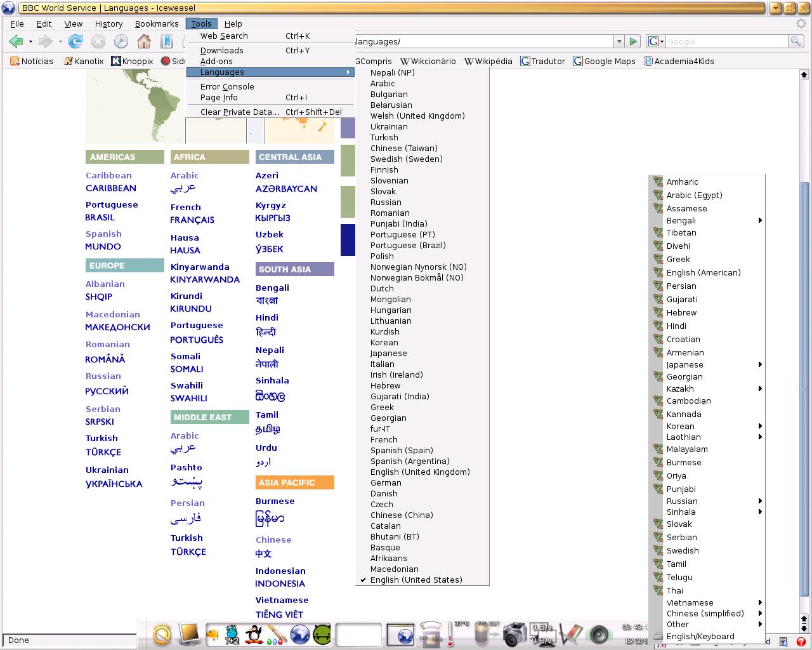Screen dimensions: 812x650
Task: Open the History menu
Action: click(108, 23)
